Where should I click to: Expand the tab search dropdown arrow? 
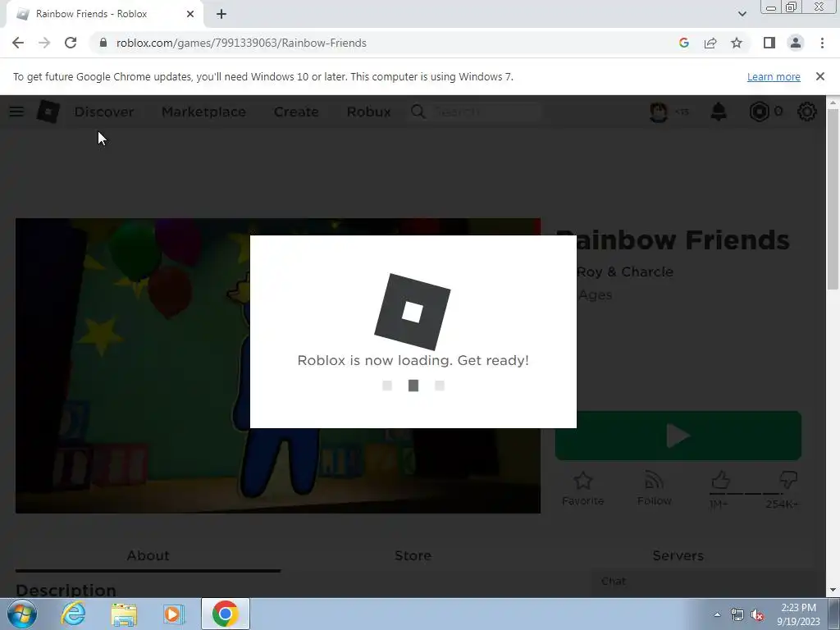742,14
